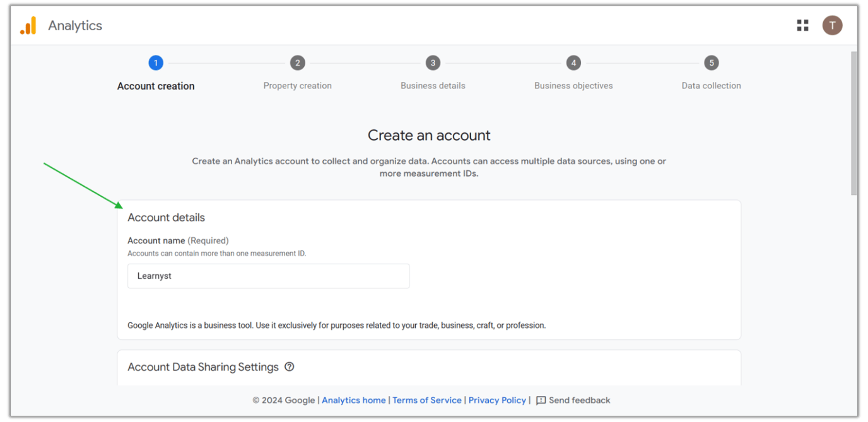Screen dimensions: 868x422
Task: Click the Analytics title in the header
Action: [75, 25]
